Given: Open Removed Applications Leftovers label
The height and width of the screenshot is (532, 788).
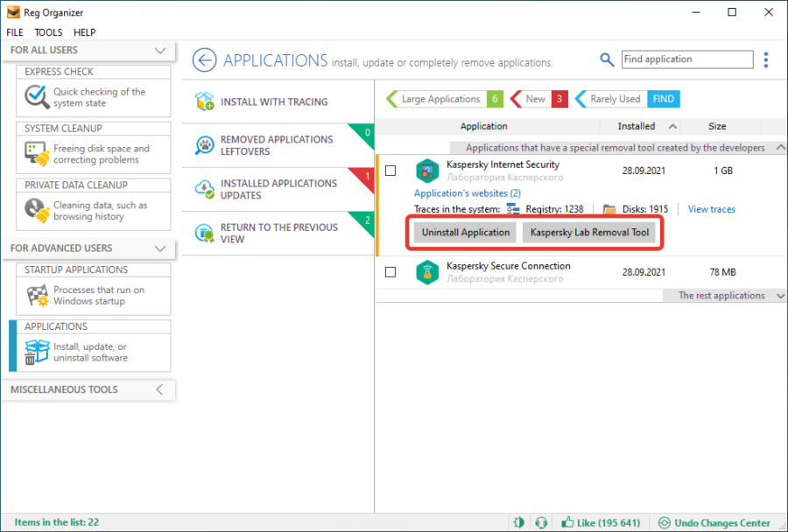Looking at the screenshot, I should coord(277,145).
